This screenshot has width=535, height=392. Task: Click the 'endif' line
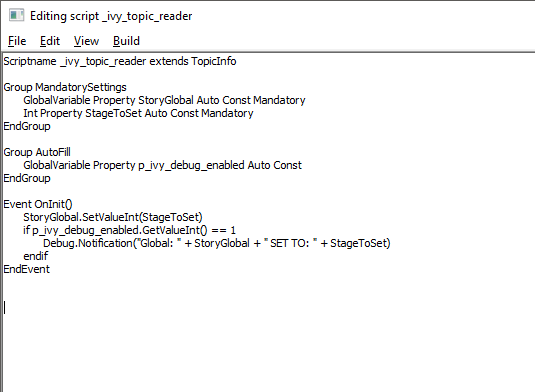click(x=35, y=256)
